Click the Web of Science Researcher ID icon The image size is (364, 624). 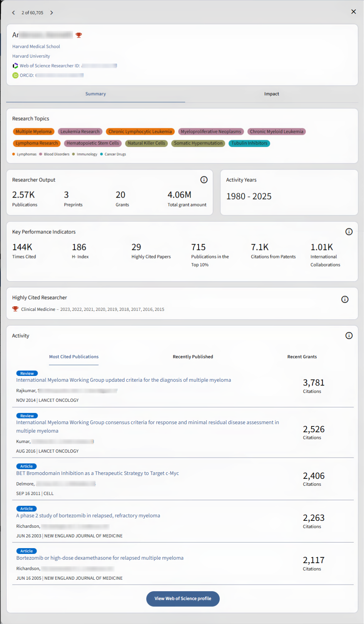pos(15,66)
